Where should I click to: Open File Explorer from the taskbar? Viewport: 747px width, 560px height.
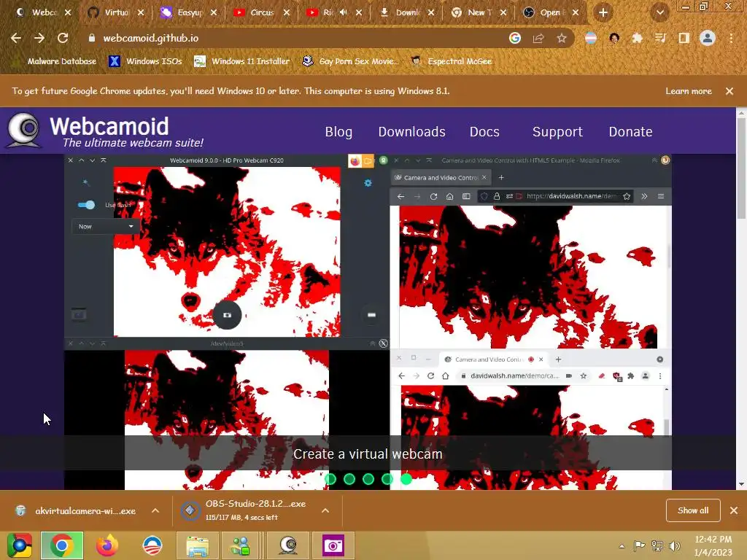tap(197, 545)
